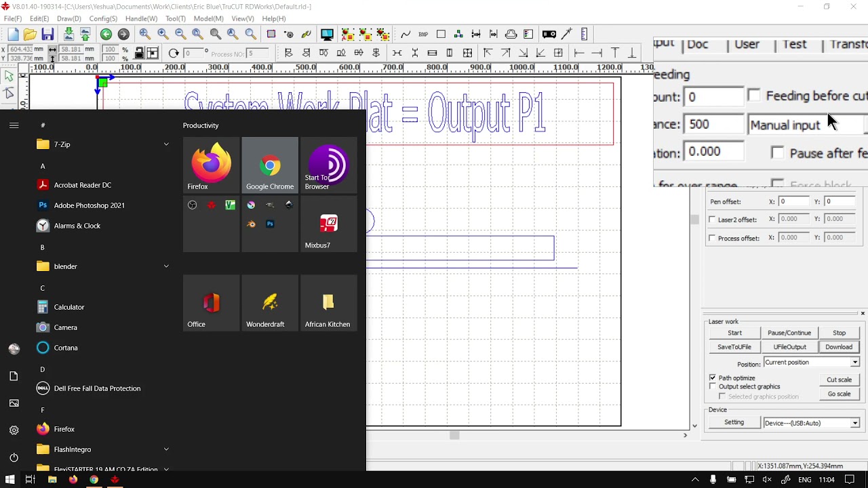Click the feeding distance field showing 500
The width and height of the screenshot is (868, 488).
pyautogui.click(x=713, y=125)
